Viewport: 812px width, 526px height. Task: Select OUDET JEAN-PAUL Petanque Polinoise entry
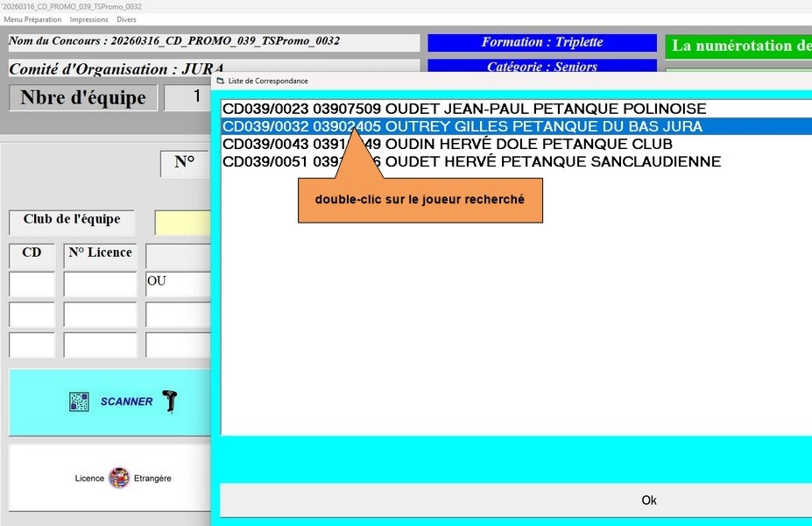(463, 109)
